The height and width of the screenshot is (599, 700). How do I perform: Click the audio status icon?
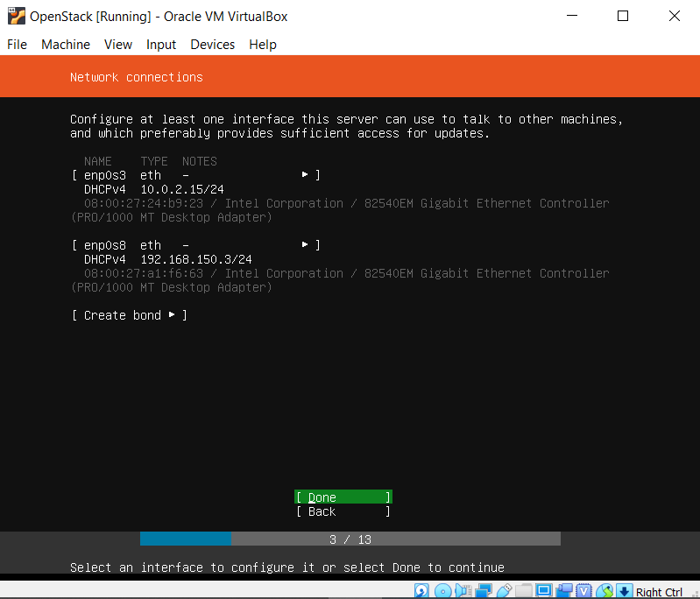coord(463,591)
